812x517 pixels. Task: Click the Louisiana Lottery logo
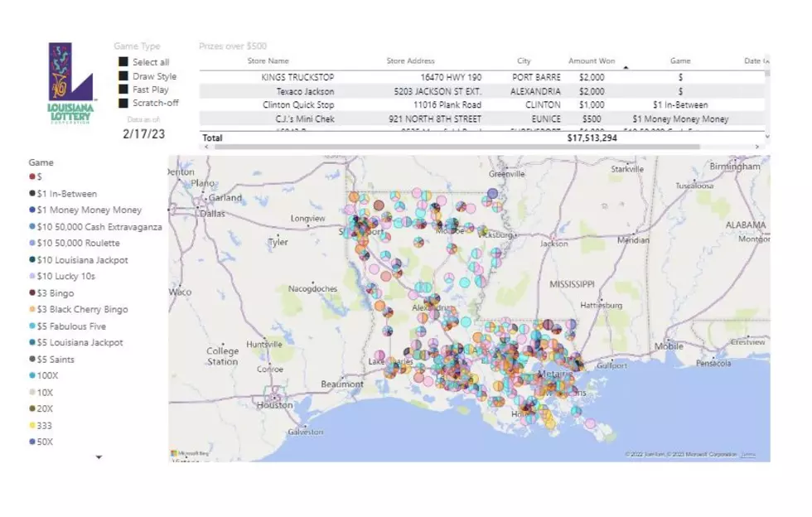[x=71, y=83]
